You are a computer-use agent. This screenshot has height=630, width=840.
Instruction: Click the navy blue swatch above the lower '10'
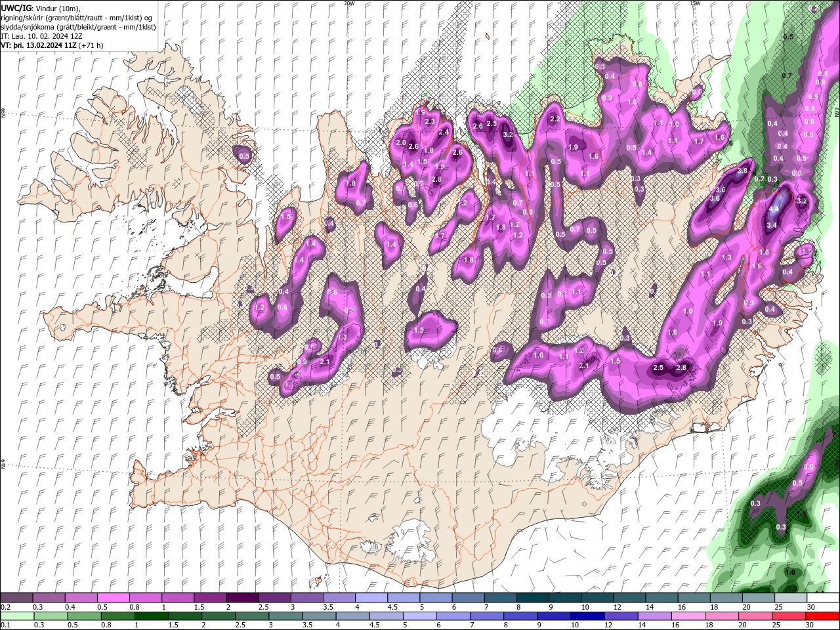tap(587, 616)
